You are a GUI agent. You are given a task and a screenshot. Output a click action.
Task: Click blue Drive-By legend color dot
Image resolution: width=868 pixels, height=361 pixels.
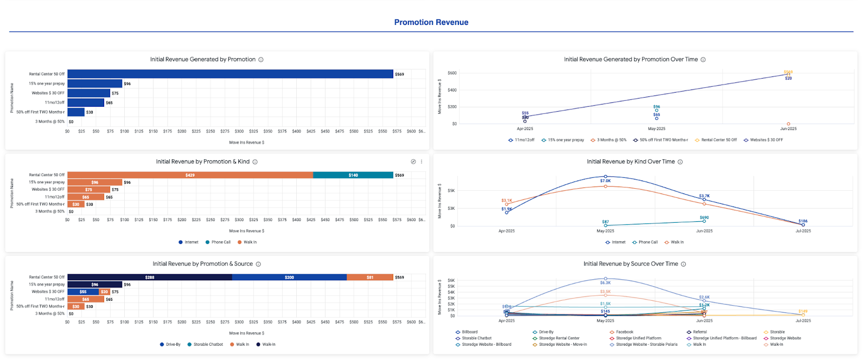click(162, 345)
